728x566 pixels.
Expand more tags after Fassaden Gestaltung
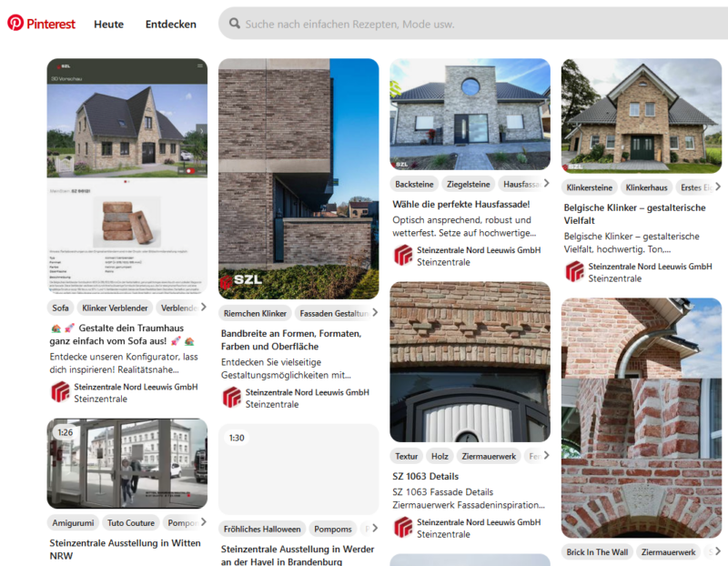click(x=375, y=312)
